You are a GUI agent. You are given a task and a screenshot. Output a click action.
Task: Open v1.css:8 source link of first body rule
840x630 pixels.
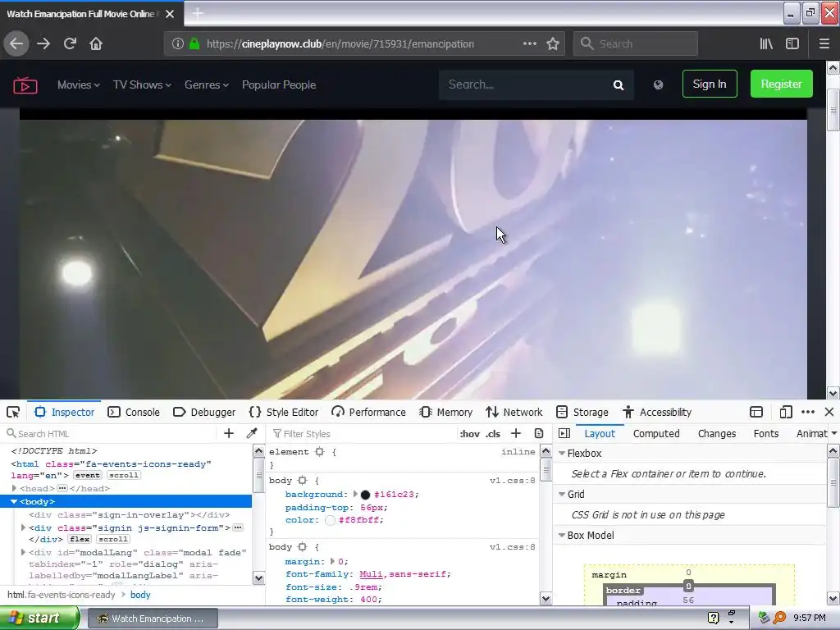[x=512, y=481]
